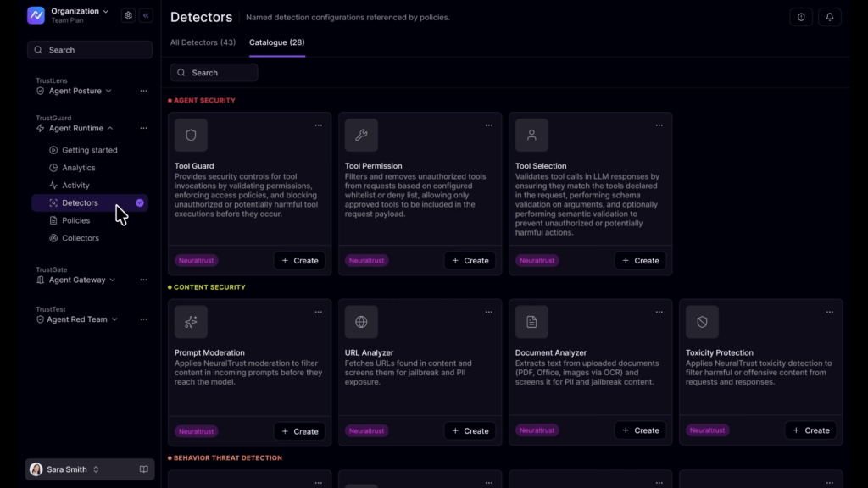Image resolution: width=868 pixels, height=488 pixels.
Task: Click the Toxicity Protection shield icon
Action: pyautogui.click(x=703, y=322)
